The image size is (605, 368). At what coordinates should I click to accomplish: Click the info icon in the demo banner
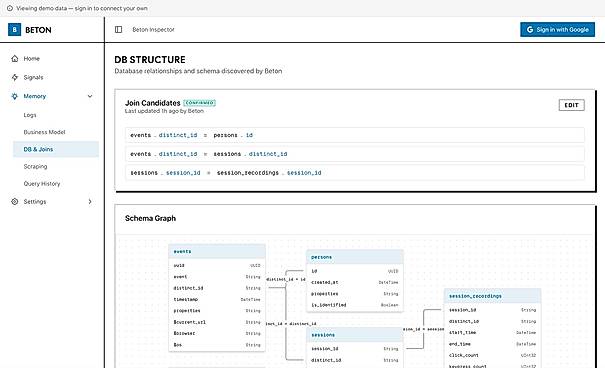(10, 8)
